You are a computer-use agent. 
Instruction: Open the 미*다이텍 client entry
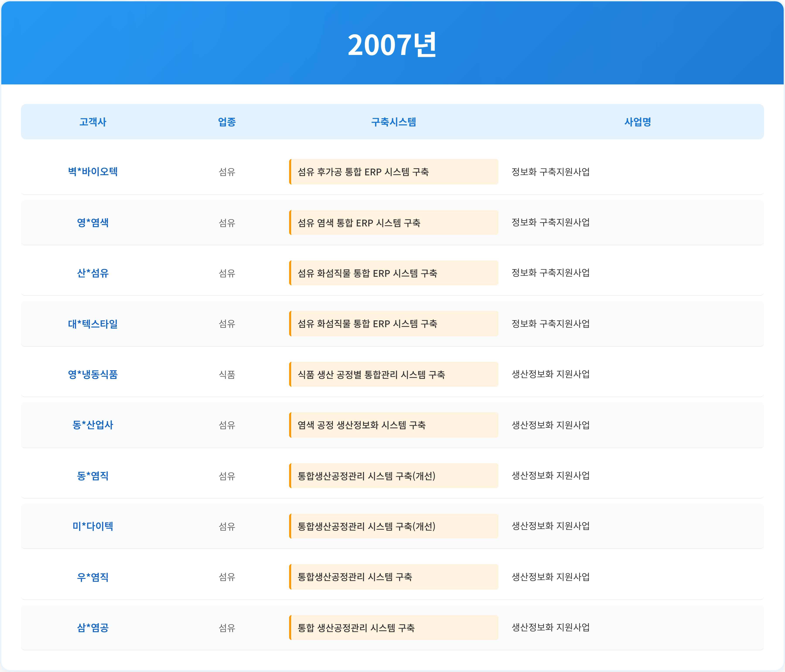tap(93, 526)
